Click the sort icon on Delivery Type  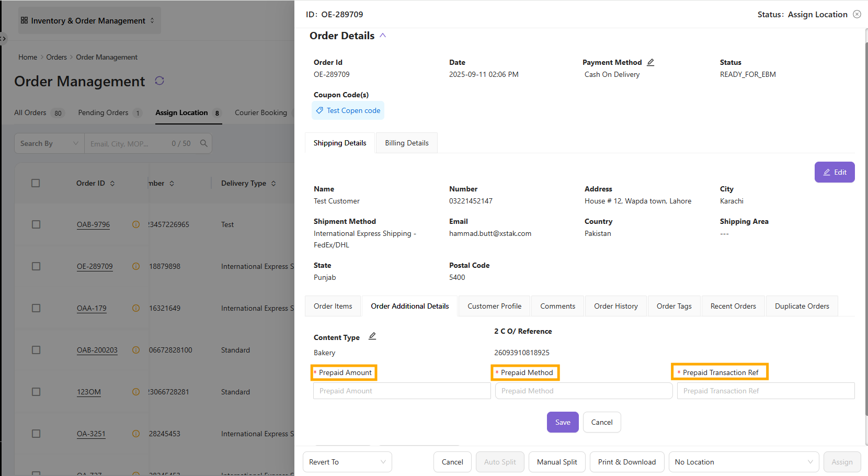[273, 184]
